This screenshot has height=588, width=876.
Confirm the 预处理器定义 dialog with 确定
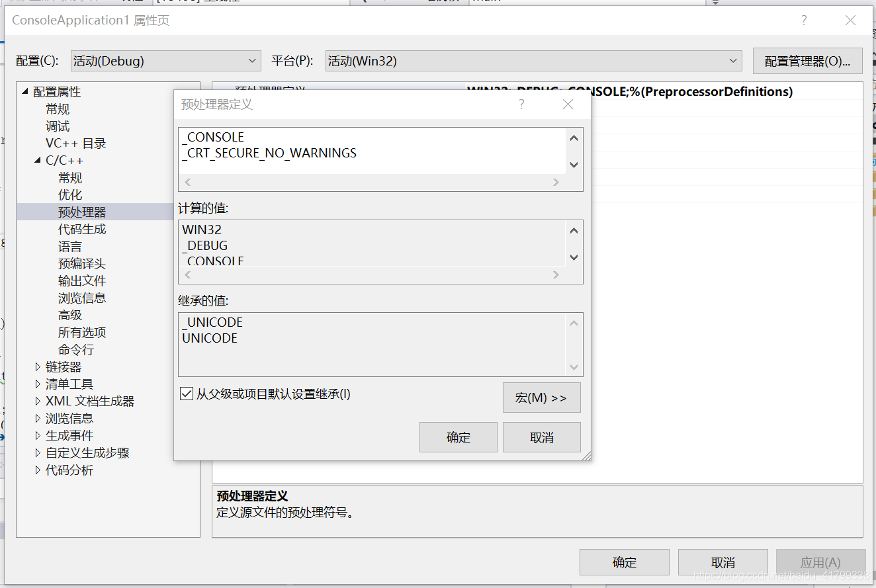(x=459, y=437)
